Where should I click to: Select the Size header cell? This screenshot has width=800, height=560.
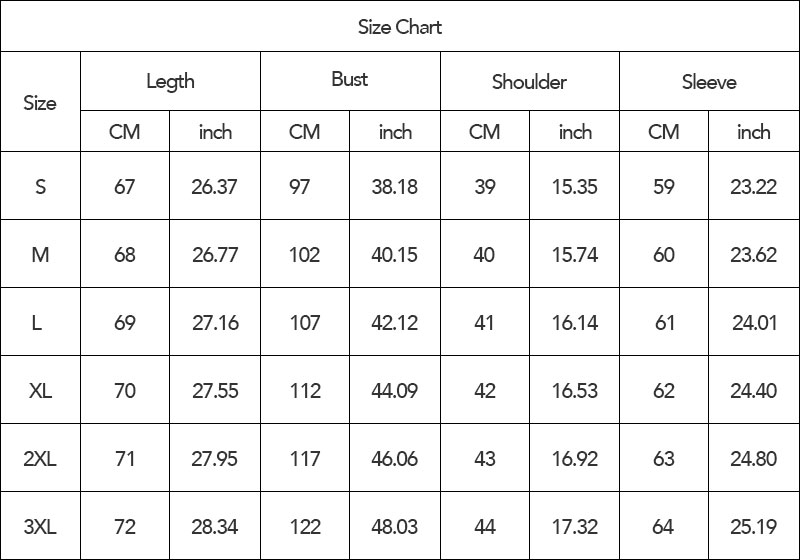pyautogui.click(x=40, y=102)
